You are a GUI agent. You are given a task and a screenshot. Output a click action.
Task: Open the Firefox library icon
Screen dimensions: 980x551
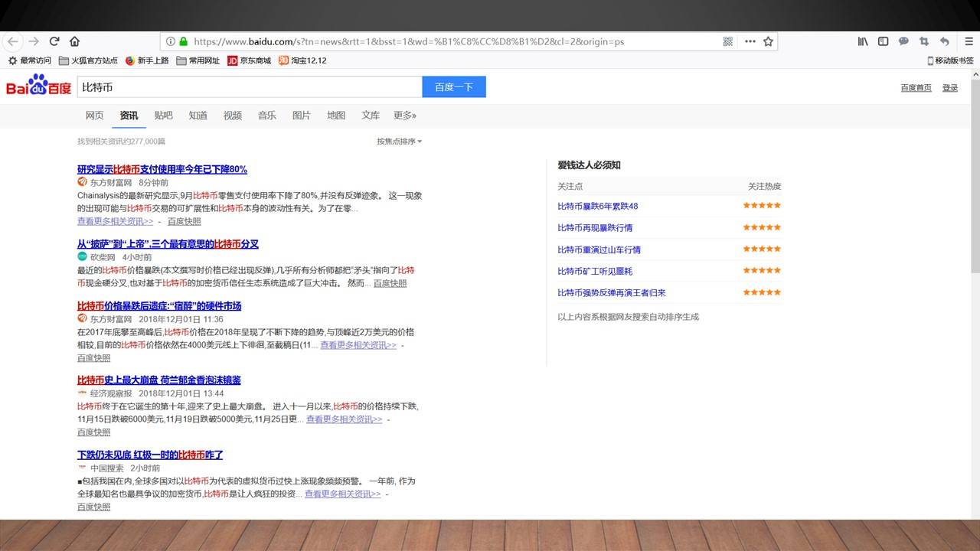tap(863, 41)
